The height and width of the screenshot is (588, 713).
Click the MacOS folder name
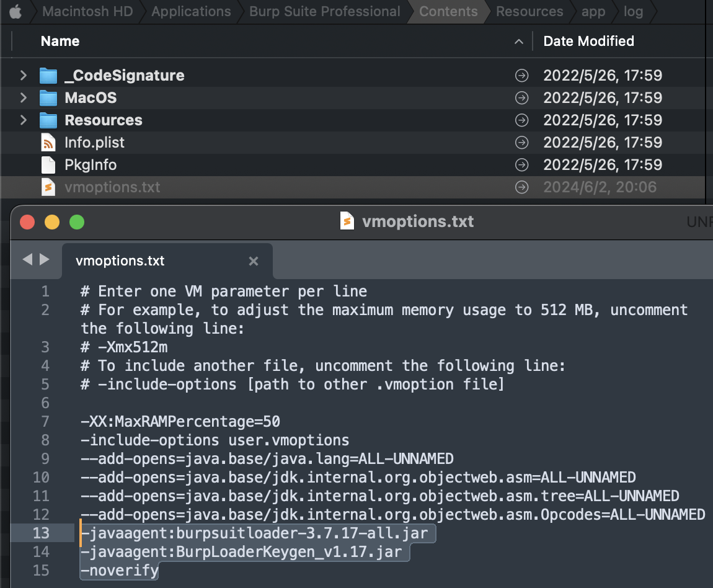[x=91, y=98]
